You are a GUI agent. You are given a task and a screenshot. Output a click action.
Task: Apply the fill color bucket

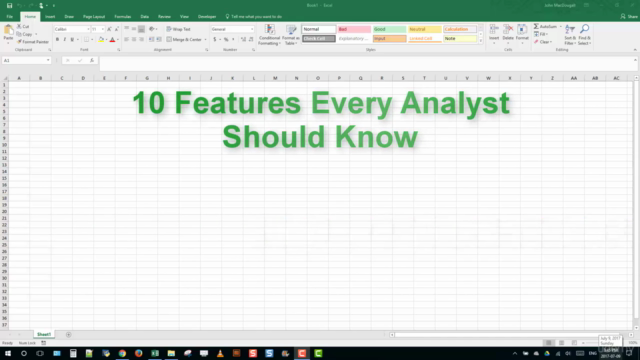101,40
